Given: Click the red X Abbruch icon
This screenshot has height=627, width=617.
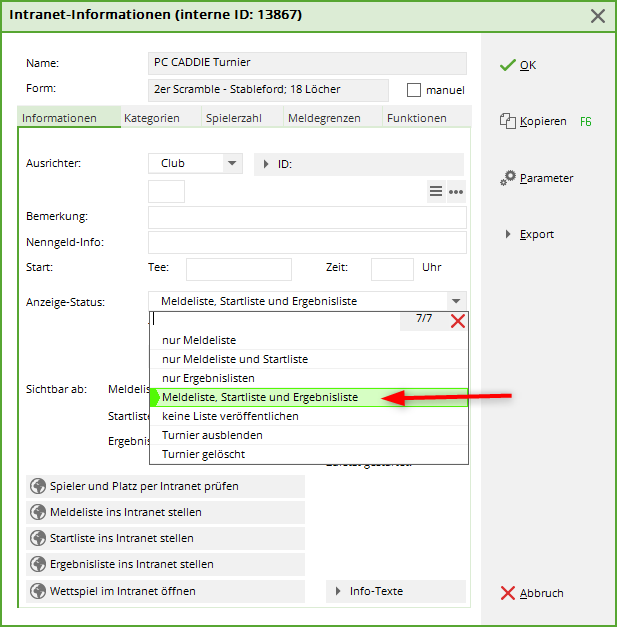Looking at the screenshot, I should (507, 593).
